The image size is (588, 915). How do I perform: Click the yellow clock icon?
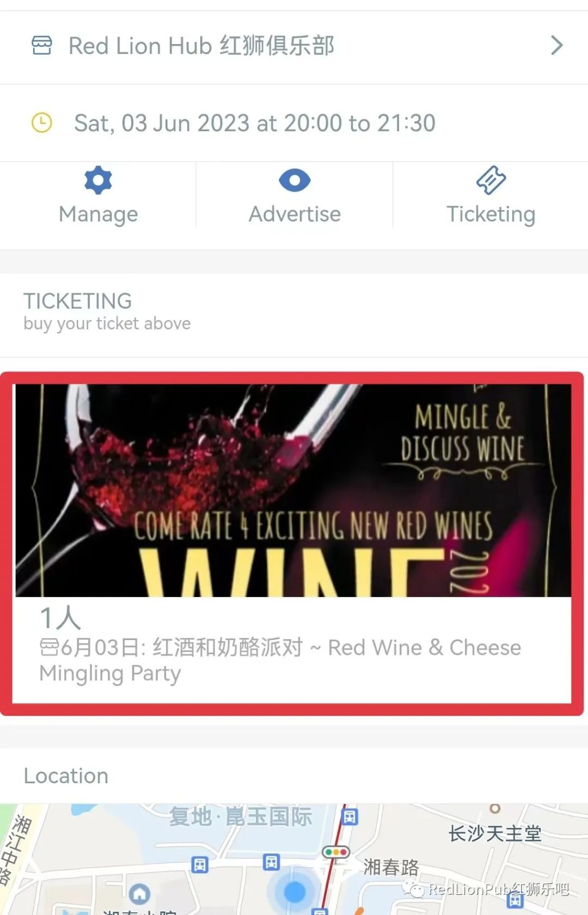point(42,122)
